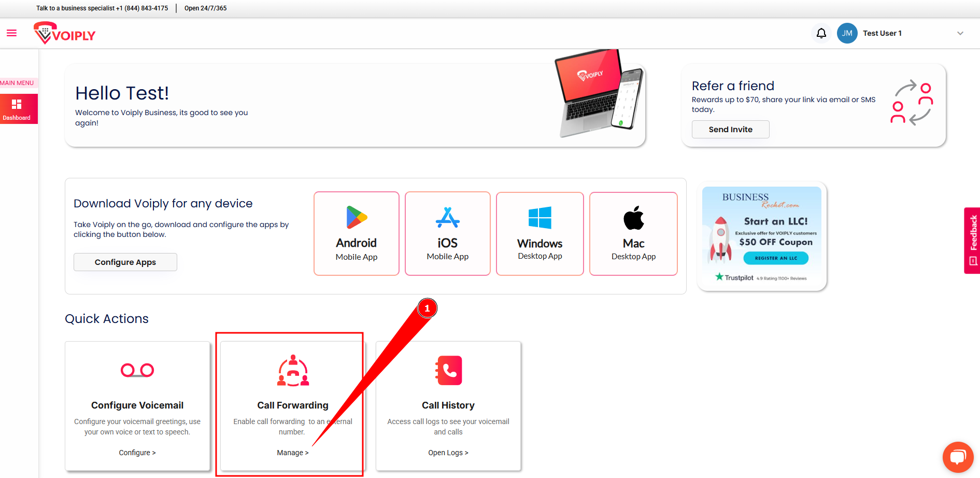Click the Manage > link
This screenshot has width=980, height=478.
tap(293, 453)
